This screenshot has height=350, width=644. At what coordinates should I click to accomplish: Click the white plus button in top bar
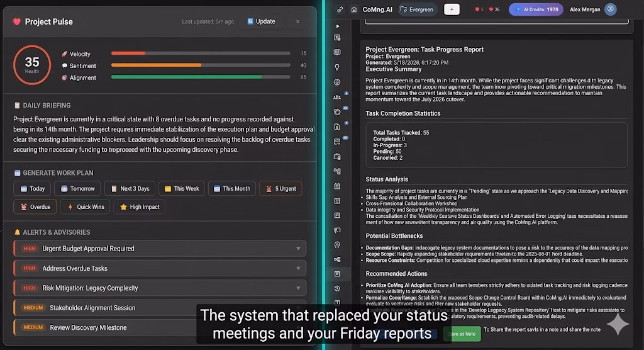(x=452, y=9)
